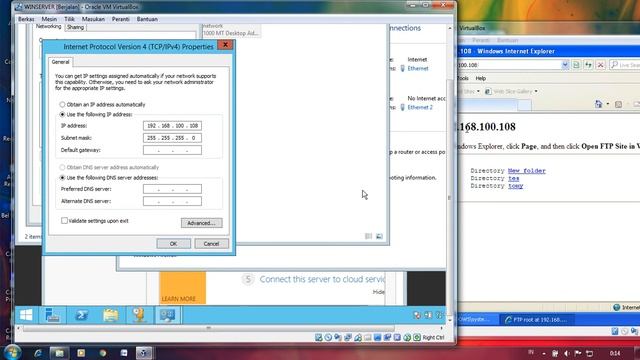Open the tomy directory link
The height and width of the screenshot is (360, 640).
coord(516,186)
